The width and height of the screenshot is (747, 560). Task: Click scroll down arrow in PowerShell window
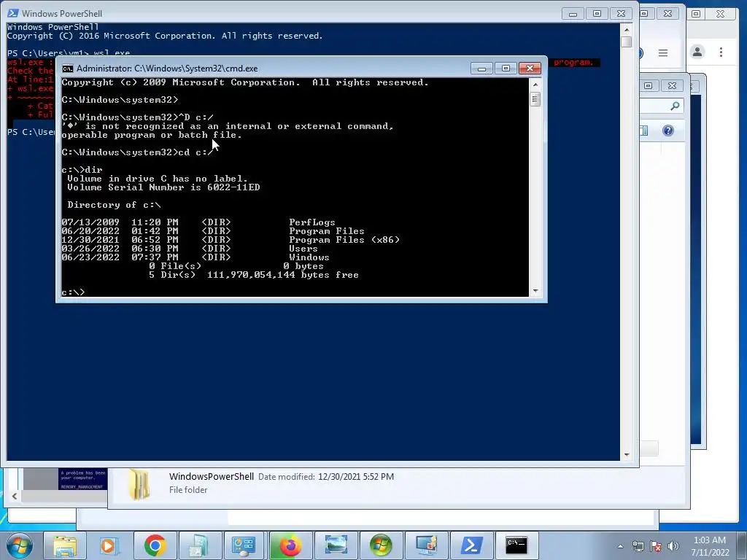pyautogui.click(x=627, y=455)
